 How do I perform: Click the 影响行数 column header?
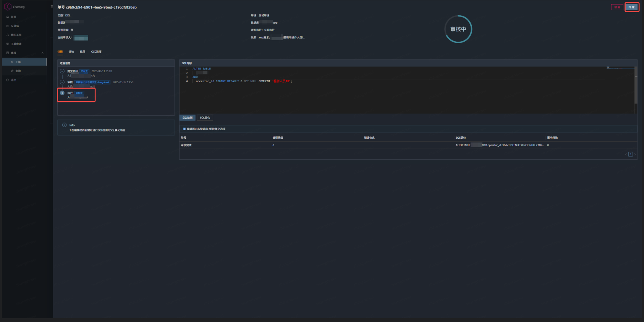click(552, 138)
